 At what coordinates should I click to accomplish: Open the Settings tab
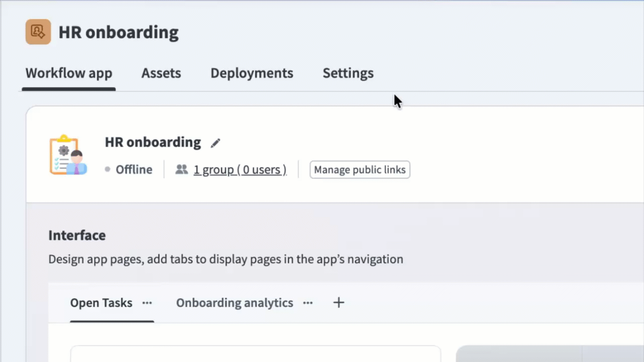(348, 73)
